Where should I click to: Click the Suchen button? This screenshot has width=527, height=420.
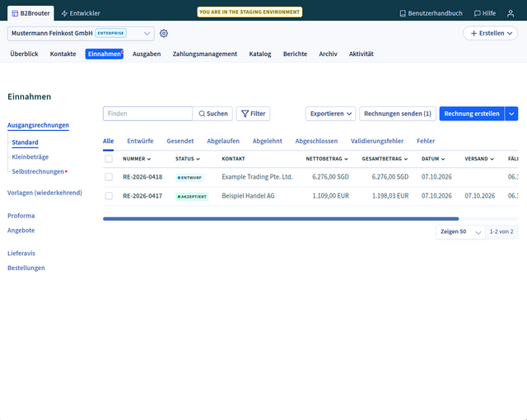click(212, 114)
